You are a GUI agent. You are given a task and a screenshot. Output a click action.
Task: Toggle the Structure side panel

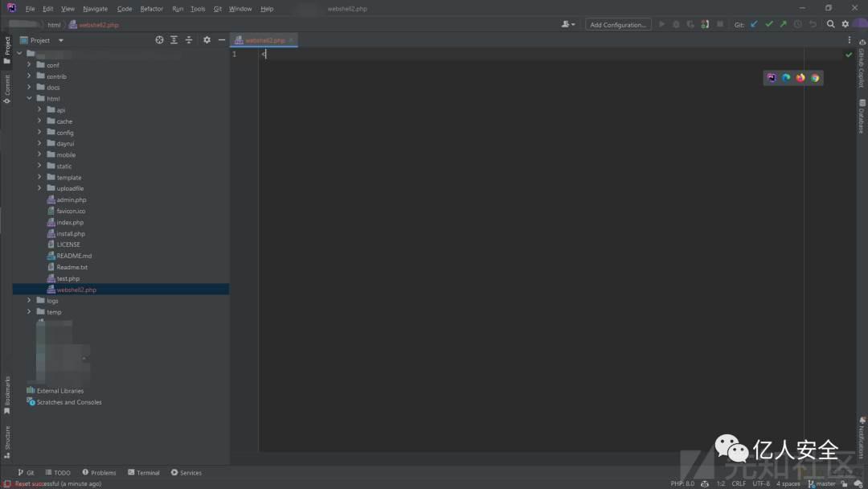pos(6,442)
